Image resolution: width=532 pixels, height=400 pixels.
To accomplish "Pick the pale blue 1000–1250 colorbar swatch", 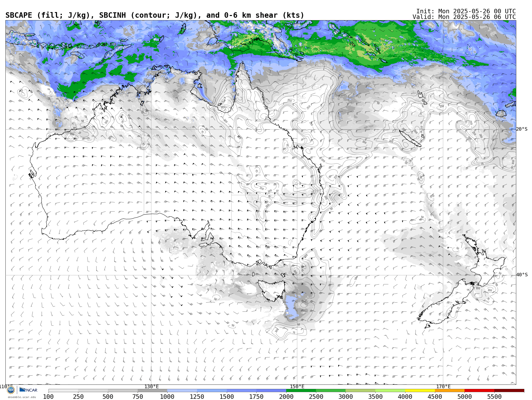I will (x=182, y=391).
